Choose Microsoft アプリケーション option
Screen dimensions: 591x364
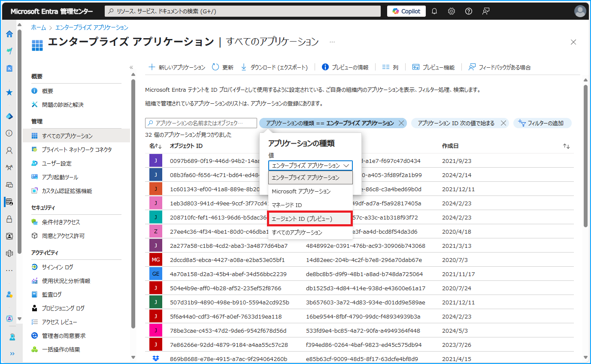[x=310, y=191]
